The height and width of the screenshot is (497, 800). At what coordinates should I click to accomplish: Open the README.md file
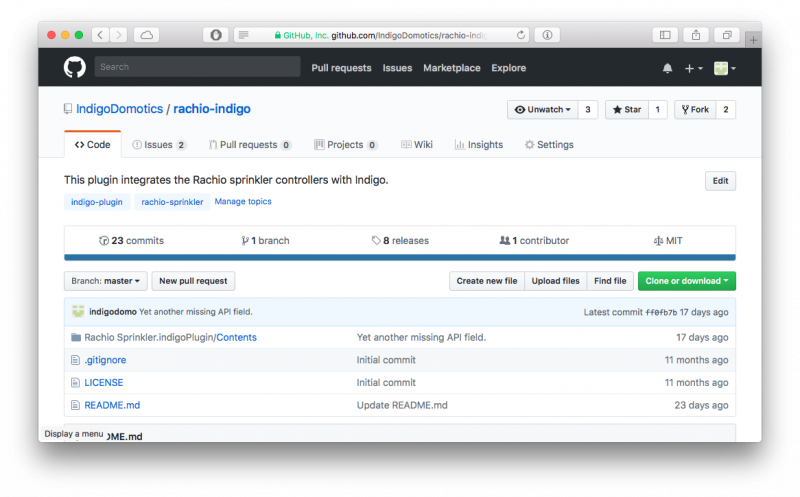112,405
